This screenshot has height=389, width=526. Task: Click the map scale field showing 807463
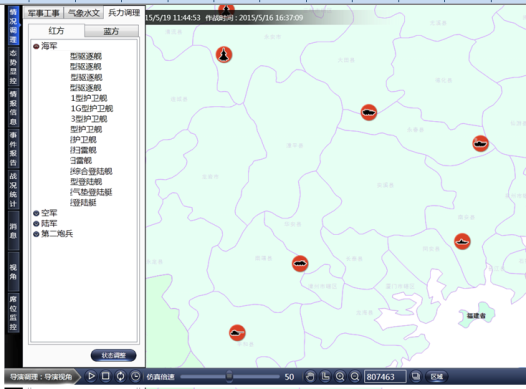(385, 377)
